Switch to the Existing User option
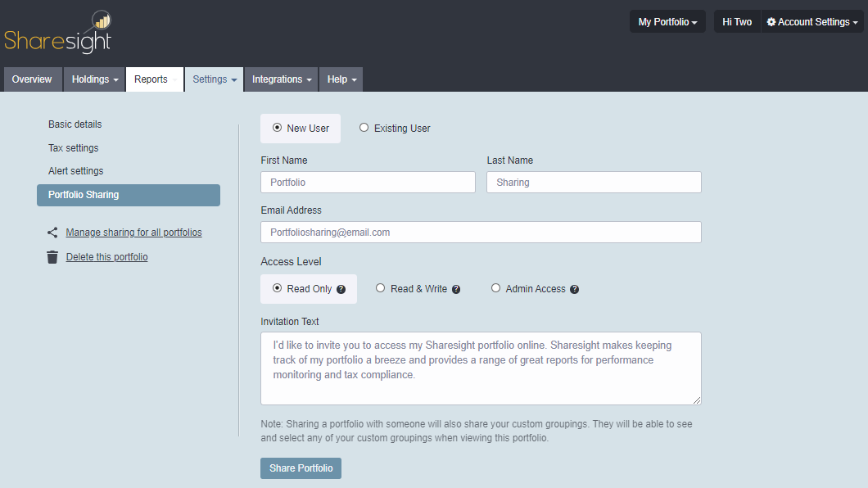Image resolution: width=868 pixels, height=488 pixels. [x=363, y=128]
